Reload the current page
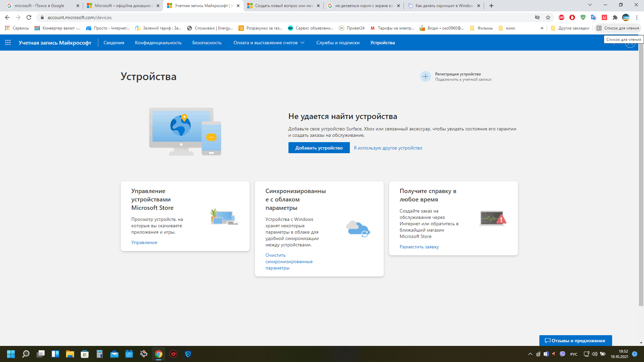This screenshot has width=644, height=362. tap(29, 17)
